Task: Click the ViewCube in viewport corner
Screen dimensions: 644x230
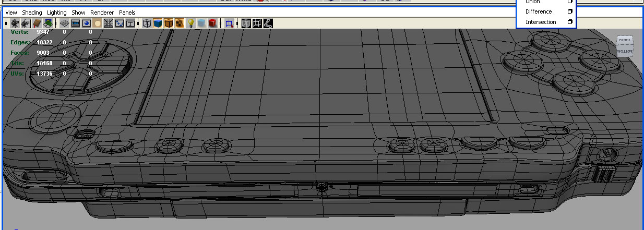Action: pos(624,46)
